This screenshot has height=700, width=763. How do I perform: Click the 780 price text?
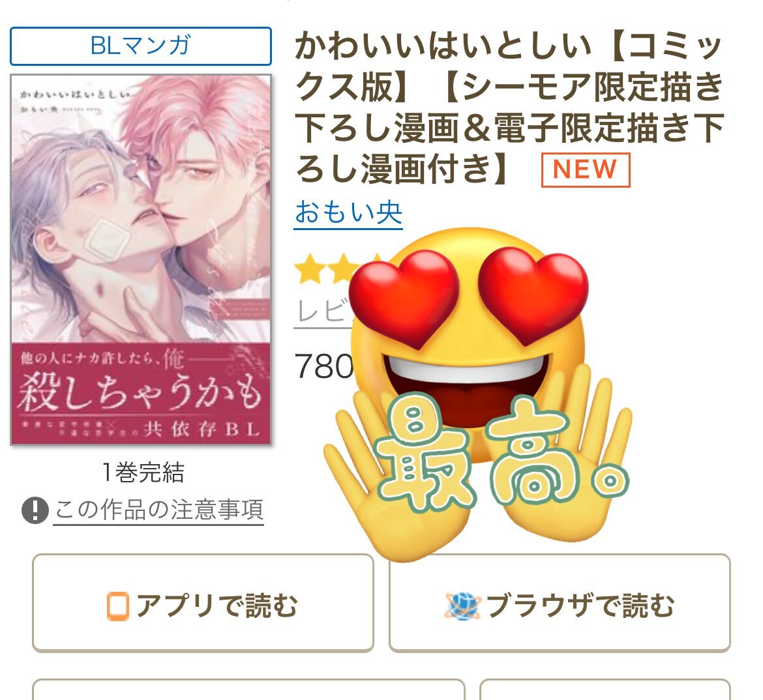pos(324,366)
